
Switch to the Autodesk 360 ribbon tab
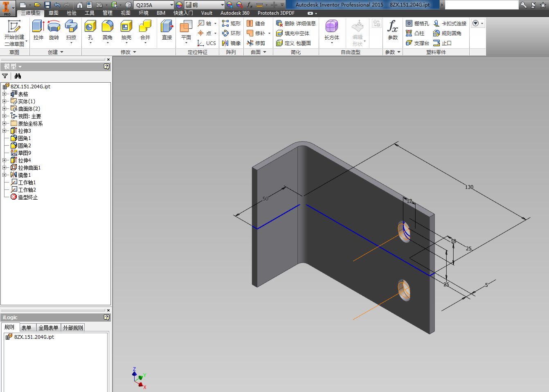[235, 13]
